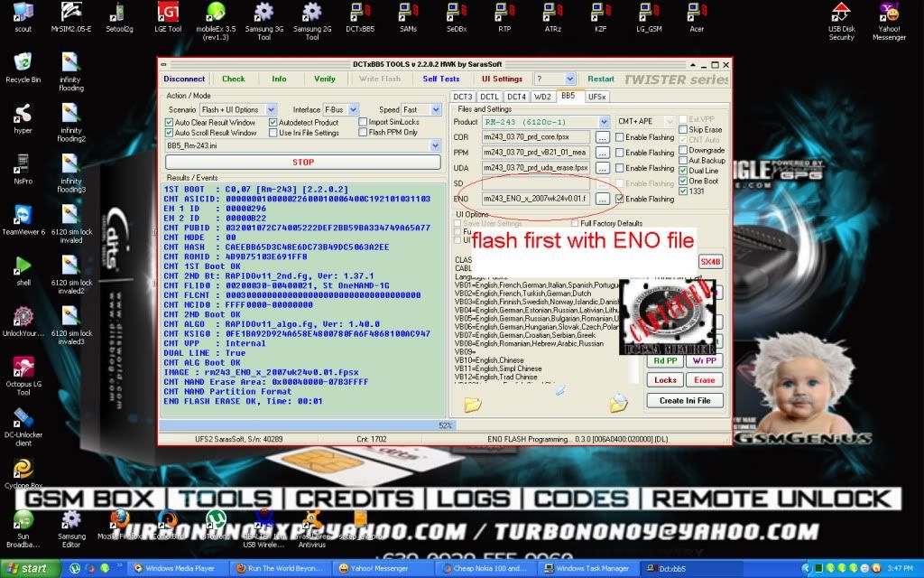
Task: Select the SAMs desktop icon
Action: (x=409, y=16)
